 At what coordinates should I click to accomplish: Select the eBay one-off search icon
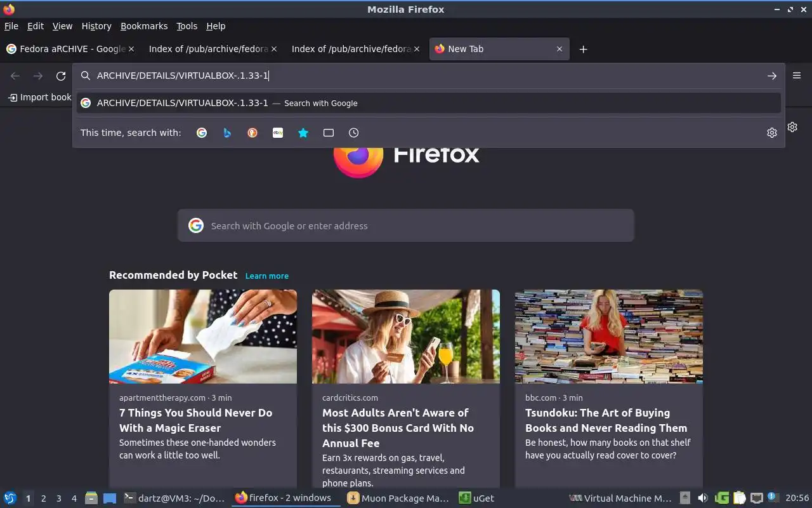point(278,133)
